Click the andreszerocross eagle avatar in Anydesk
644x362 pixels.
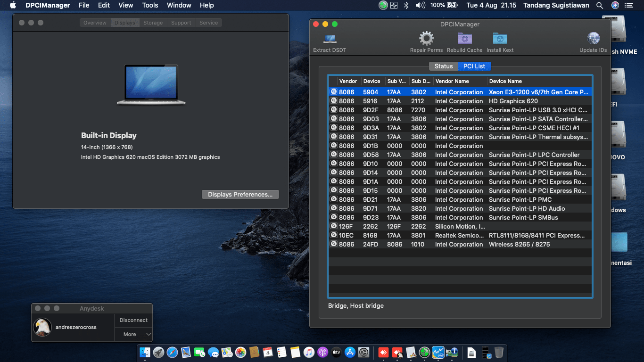pyautogui.click(x=42, y=327)
